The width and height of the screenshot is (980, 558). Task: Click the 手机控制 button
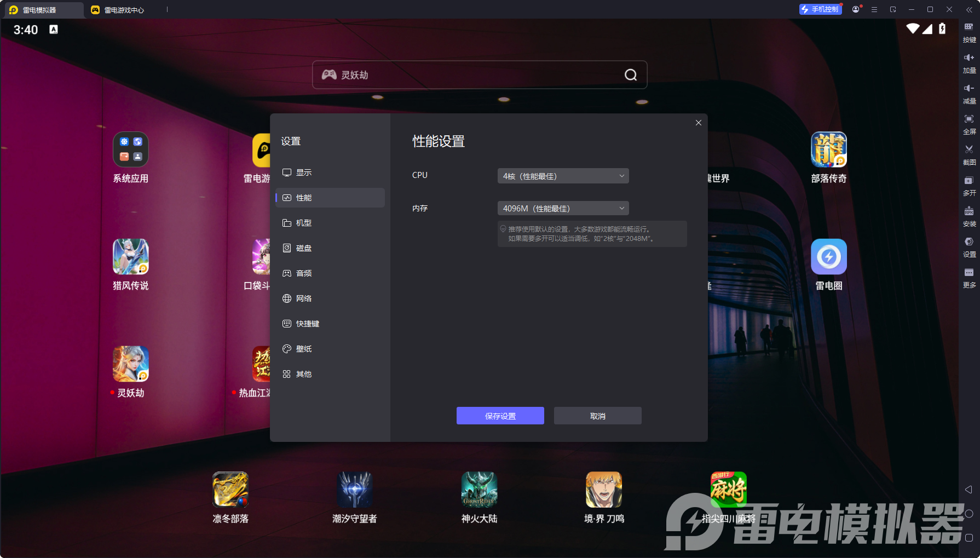pos(820,9)
